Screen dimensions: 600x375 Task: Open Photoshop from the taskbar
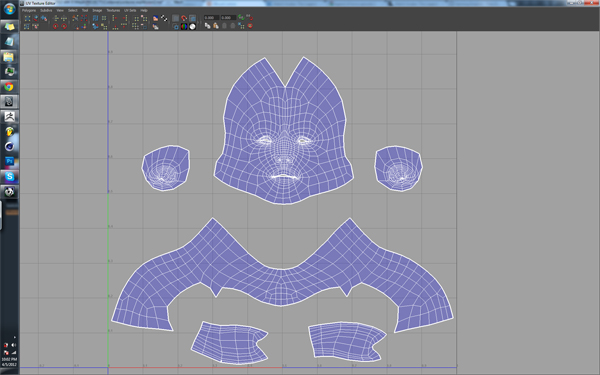9,161
